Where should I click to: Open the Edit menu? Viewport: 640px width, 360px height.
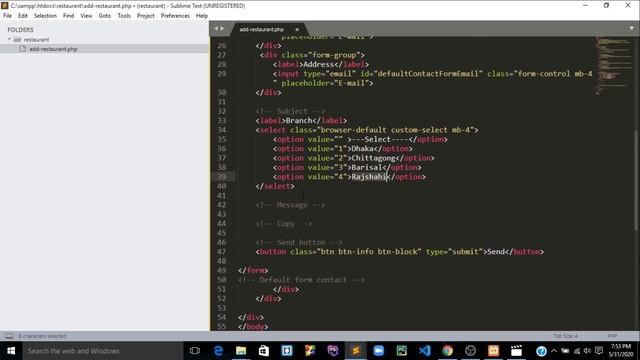point(23,16)
